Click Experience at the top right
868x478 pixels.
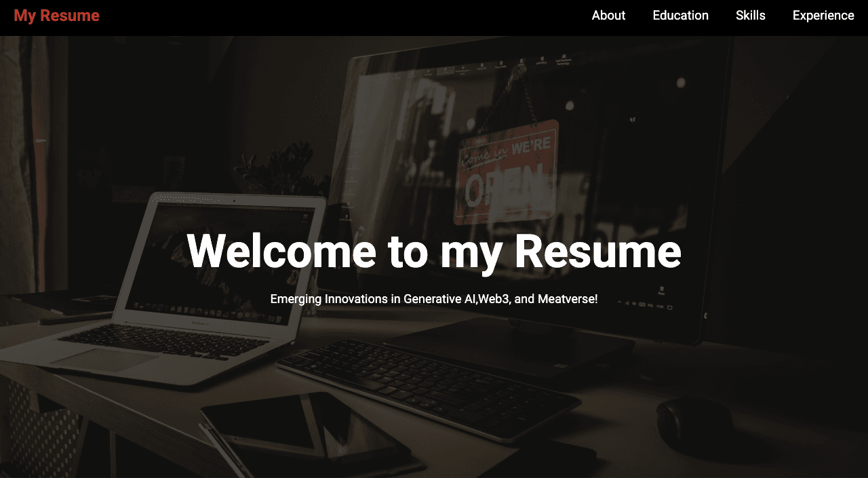point(823,15)
